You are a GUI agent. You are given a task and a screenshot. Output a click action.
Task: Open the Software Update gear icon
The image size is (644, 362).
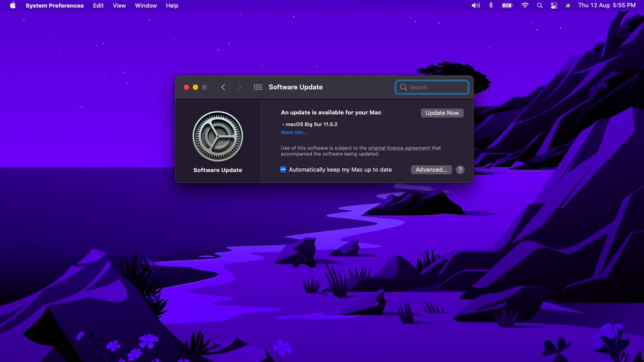click(217, 136)
